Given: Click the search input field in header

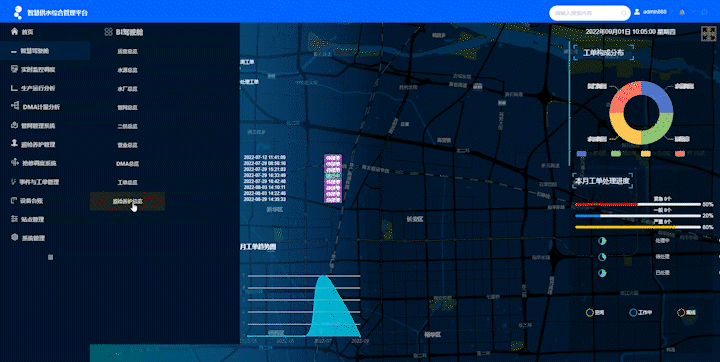Looking at the screenshot, I should pos(586,13).
